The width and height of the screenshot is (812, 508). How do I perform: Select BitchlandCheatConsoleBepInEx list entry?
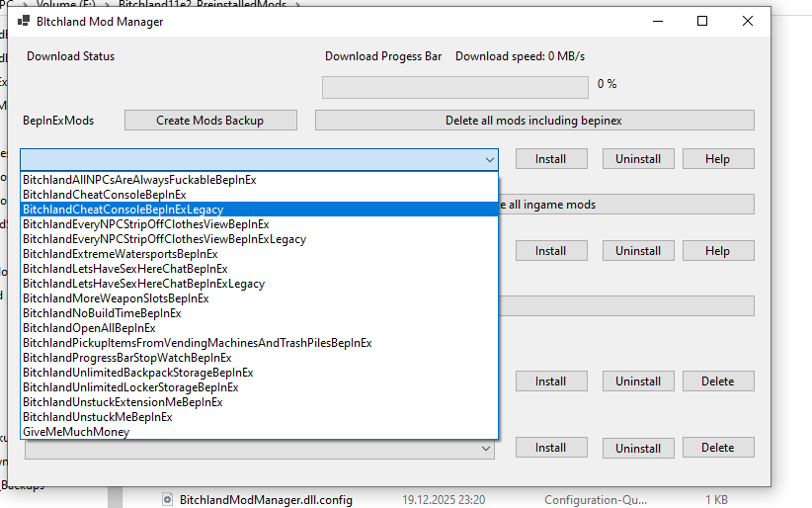[x=259, y=195]
